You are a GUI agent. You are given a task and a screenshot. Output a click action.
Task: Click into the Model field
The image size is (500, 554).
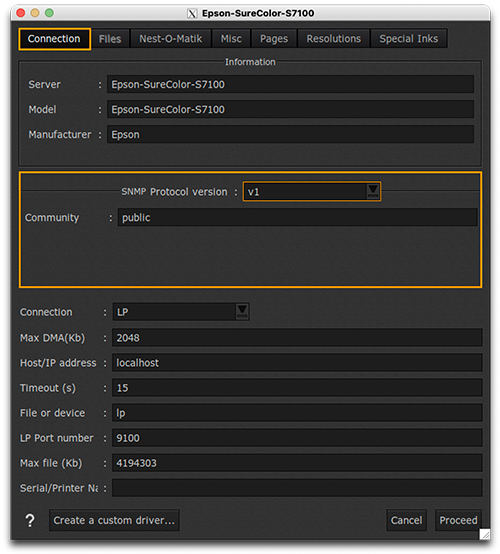tap(290, 110)
